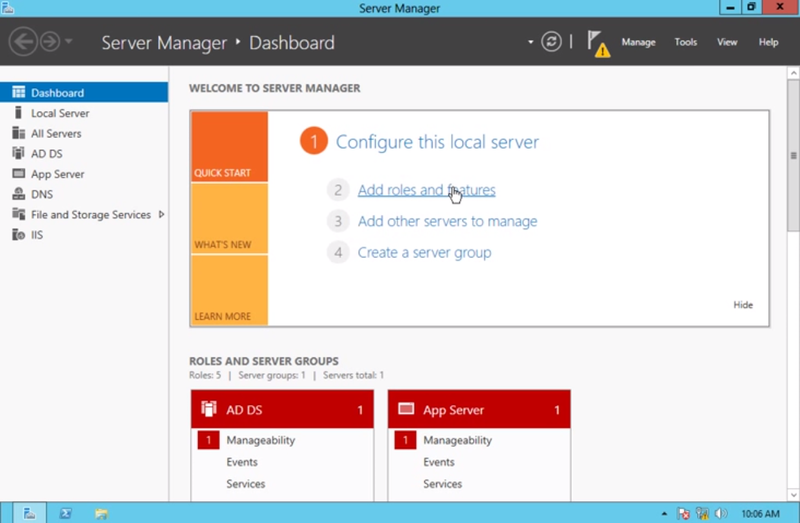Click Create a server group link

[x=424, y=252]
